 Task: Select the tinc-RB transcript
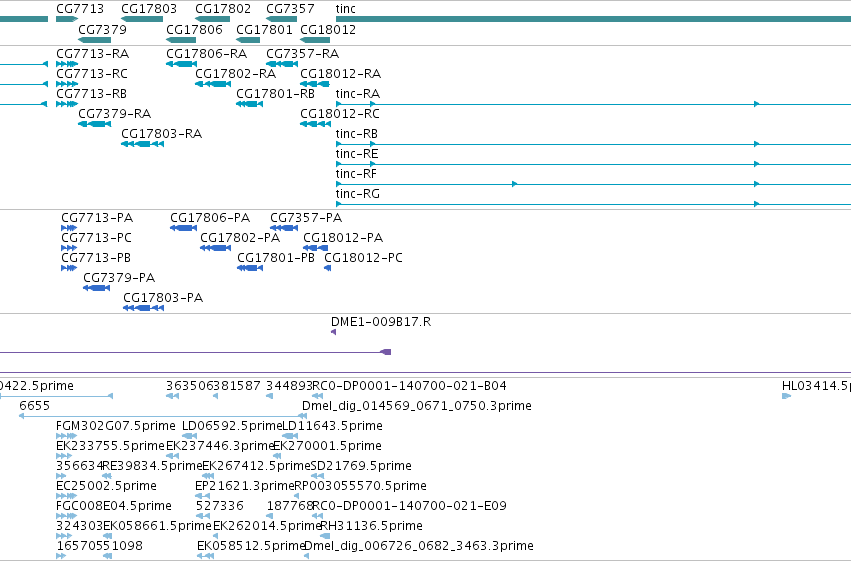[357, 134]
